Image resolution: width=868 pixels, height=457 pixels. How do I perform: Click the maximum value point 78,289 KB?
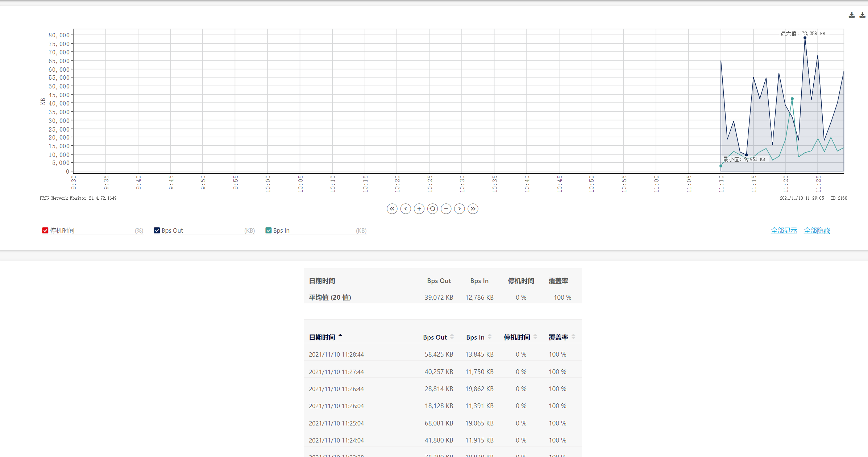pos(805,38)
